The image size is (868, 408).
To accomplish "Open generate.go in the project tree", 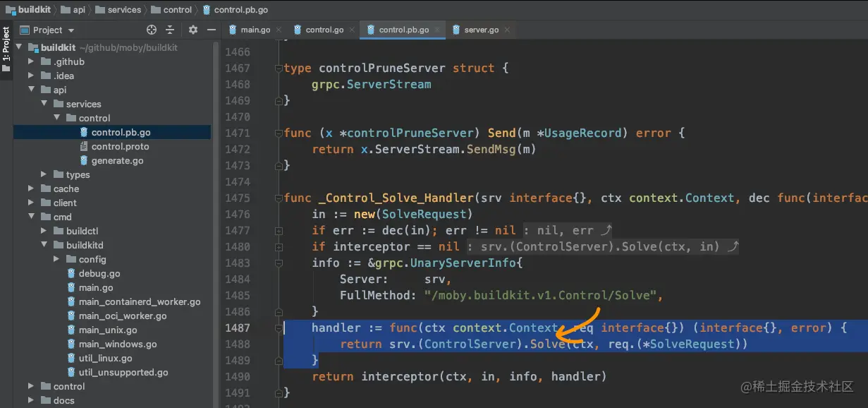I will pos(117,161).
